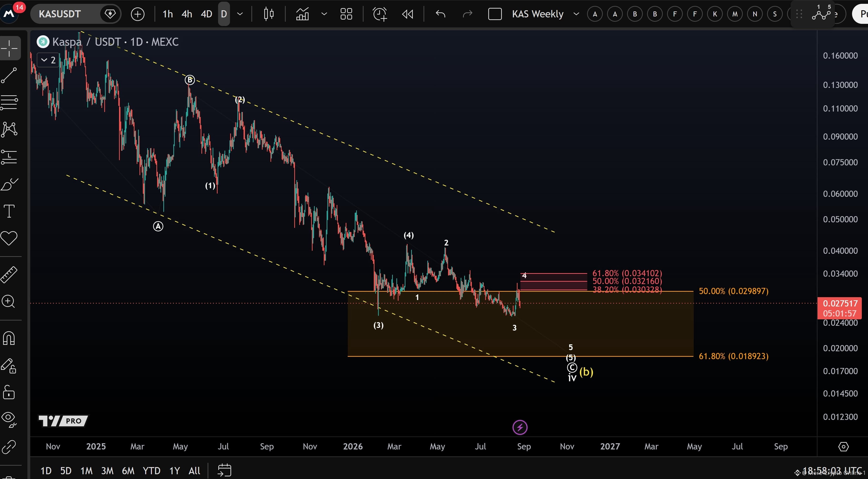Click the K quick-access button
The width and height of the screenshot is (868, 479).
(715, 14)
